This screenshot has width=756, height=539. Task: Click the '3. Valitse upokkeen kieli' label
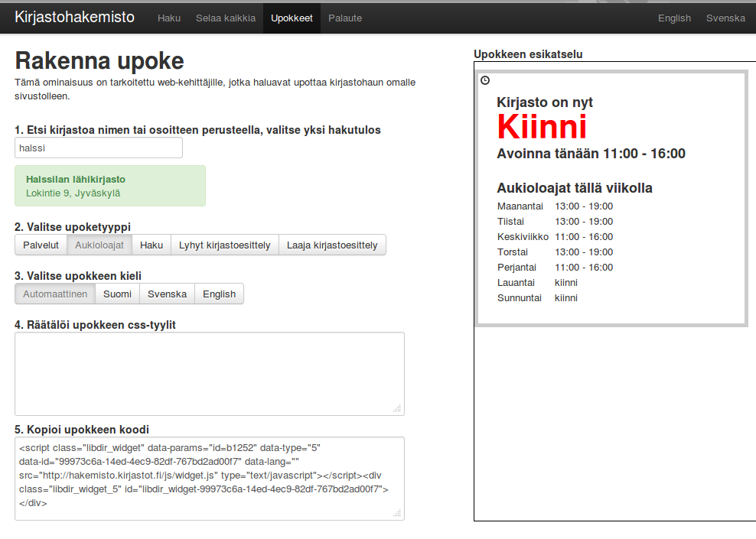pos(78,276)
